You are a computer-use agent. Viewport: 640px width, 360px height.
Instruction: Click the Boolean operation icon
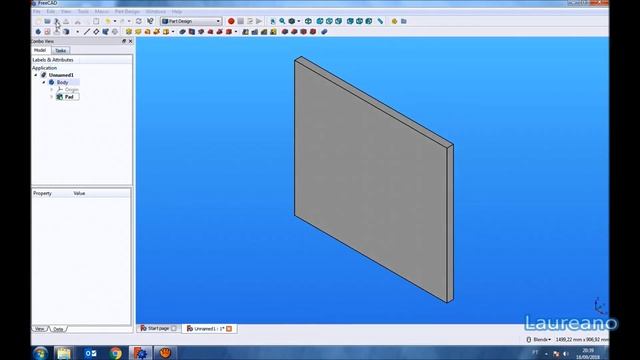[324, 32]
